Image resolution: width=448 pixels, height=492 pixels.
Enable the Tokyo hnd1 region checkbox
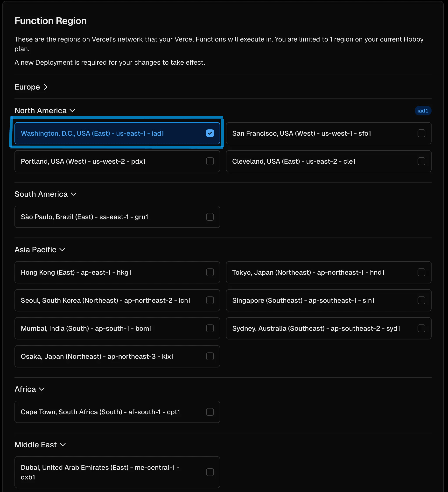(x=421, y=272)
